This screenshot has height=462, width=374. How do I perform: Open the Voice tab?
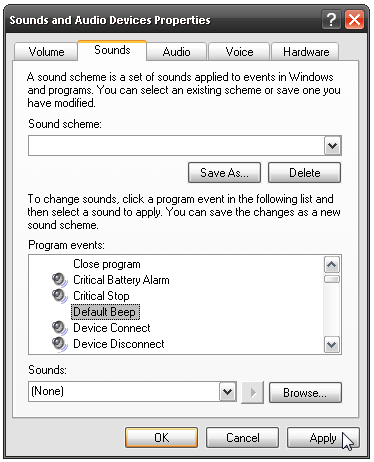239,52
